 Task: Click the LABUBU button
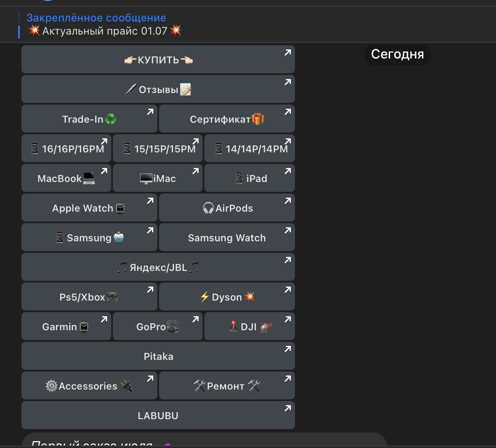[x=158, y=415]
